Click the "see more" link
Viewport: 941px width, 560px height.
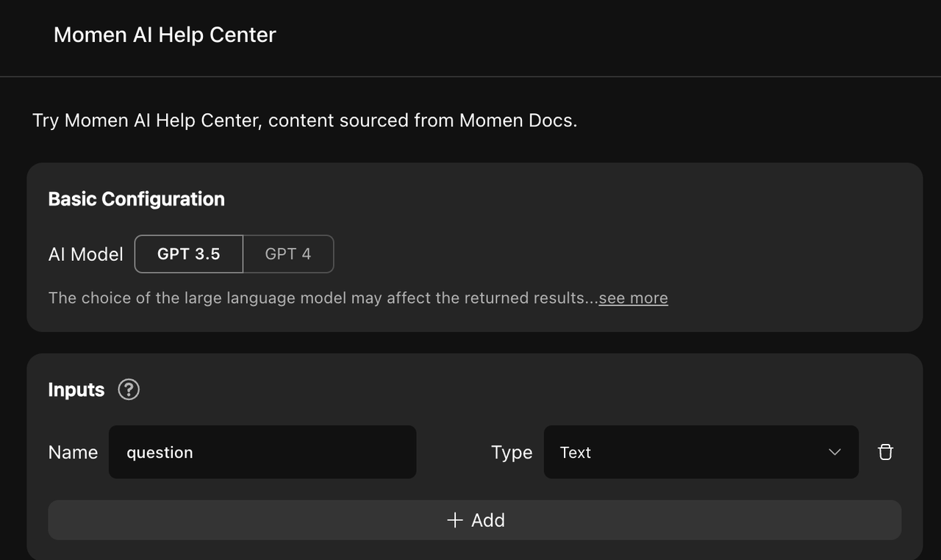click(x=633, y=298)
